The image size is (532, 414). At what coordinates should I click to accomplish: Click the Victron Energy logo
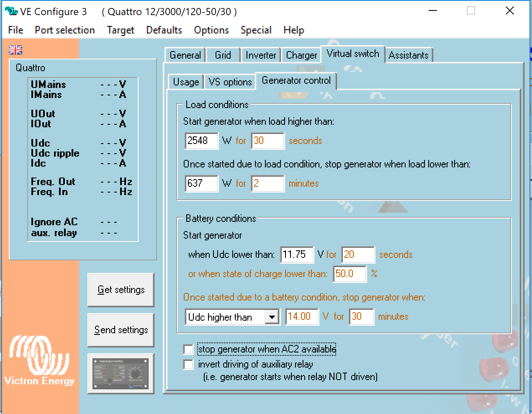[39, 360]
